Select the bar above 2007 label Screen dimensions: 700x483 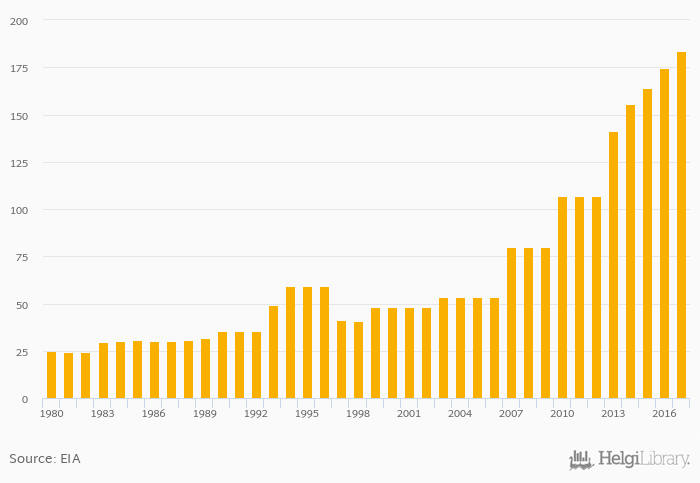click(511, 323)
